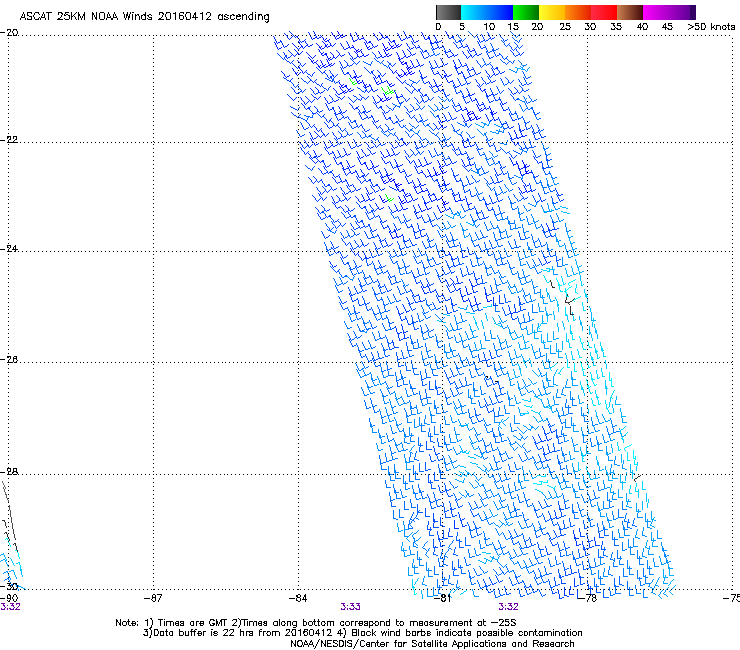
Task: Click the "5" label under the color bar
Action: point(462,27)
